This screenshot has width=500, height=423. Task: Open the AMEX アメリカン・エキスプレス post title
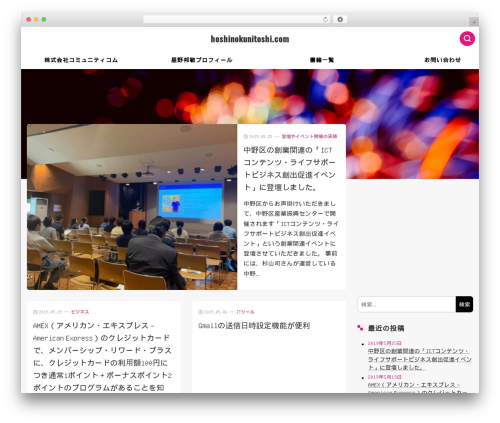(102, 356)
